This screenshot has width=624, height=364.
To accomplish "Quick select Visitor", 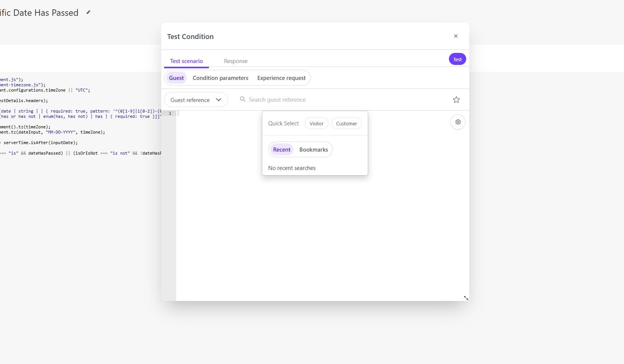I will click(x=316, y=123).
